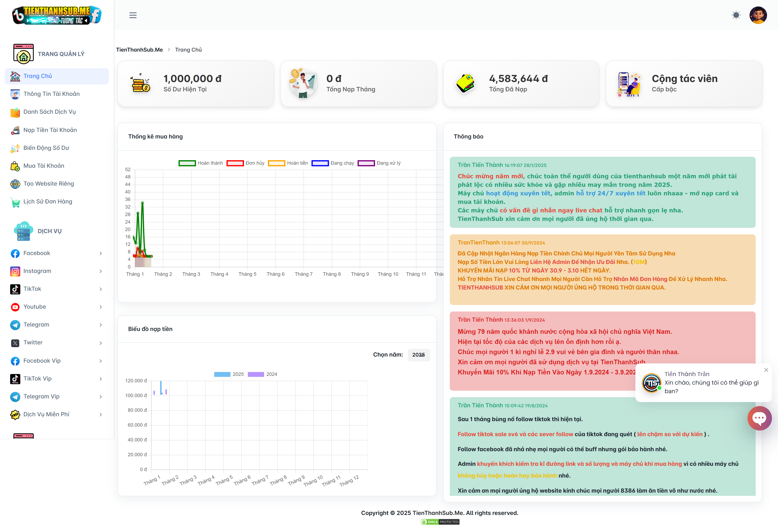Click the Số Dư Hiện Tại balance card
Screen dimensions: 778x532
pos(195,84)
